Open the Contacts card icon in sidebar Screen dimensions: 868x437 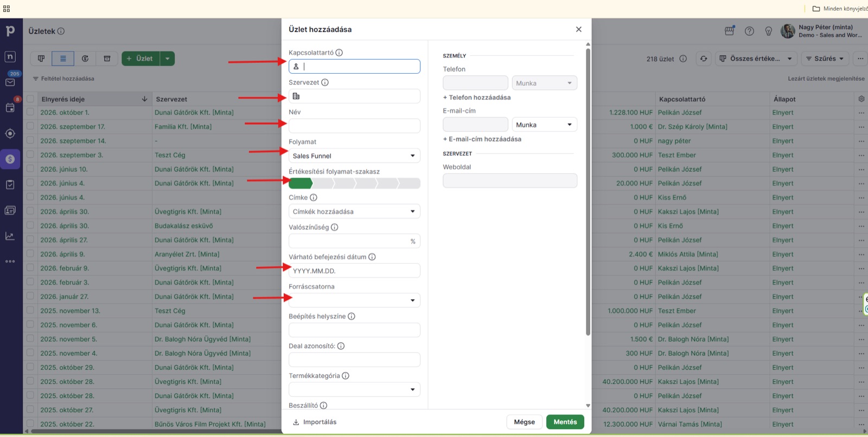tap(10, 210)
